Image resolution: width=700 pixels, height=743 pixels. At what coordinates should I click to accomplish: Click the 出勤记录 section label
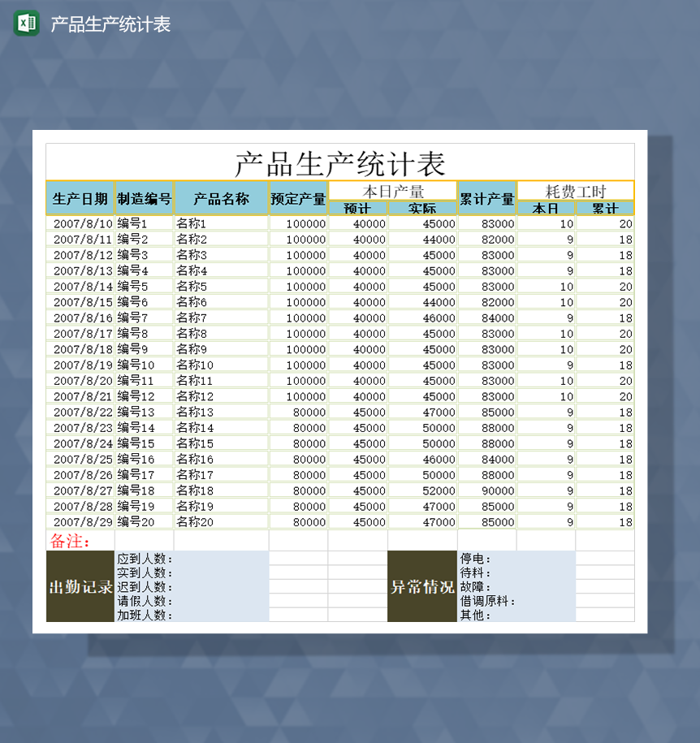[x=80, y=586]
